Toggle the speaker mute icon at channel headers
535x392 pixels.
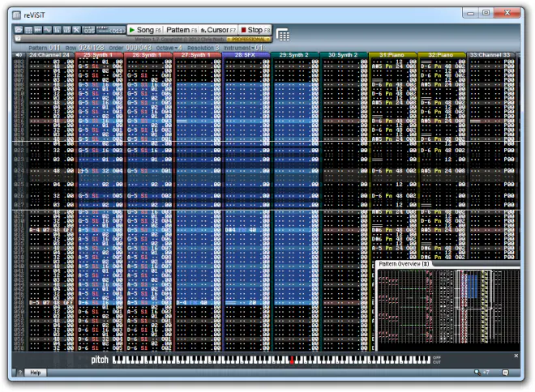pos(19,55)
